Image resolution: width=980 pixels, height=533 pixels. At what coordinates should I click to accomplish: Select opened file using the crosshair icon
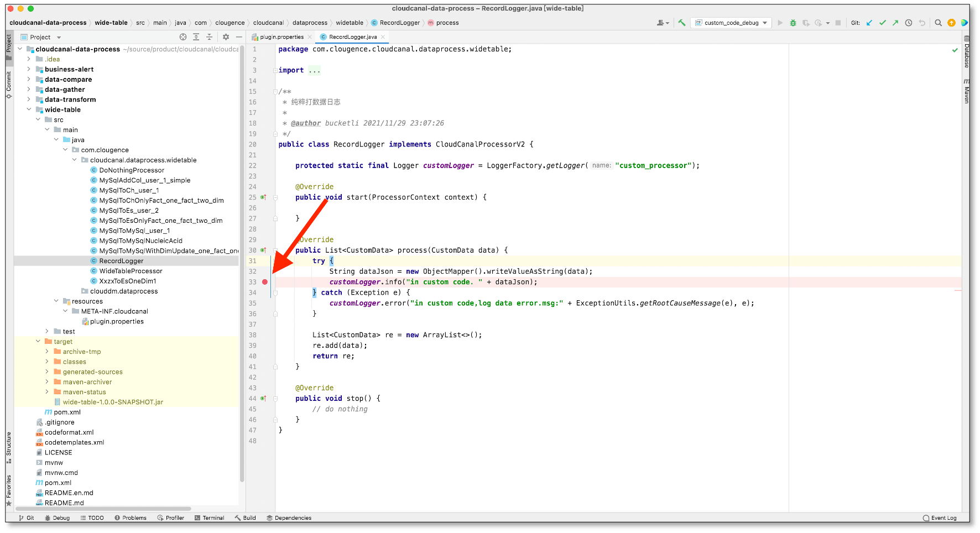click(x=183, y=37)
